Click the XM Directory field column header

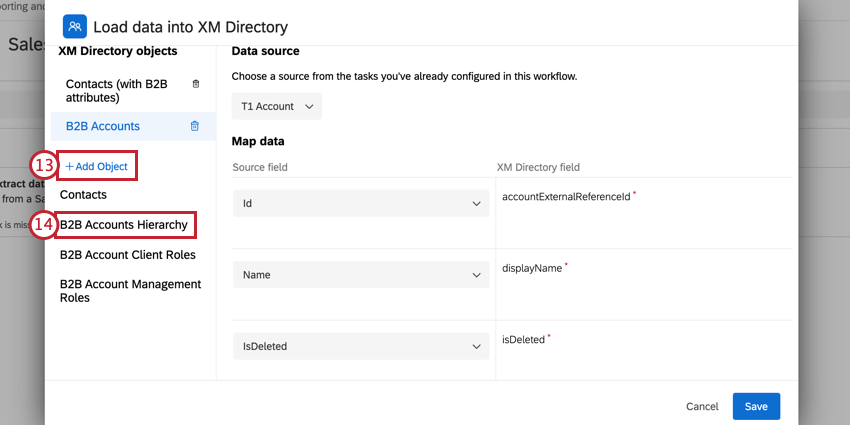(x=538, y=167)
